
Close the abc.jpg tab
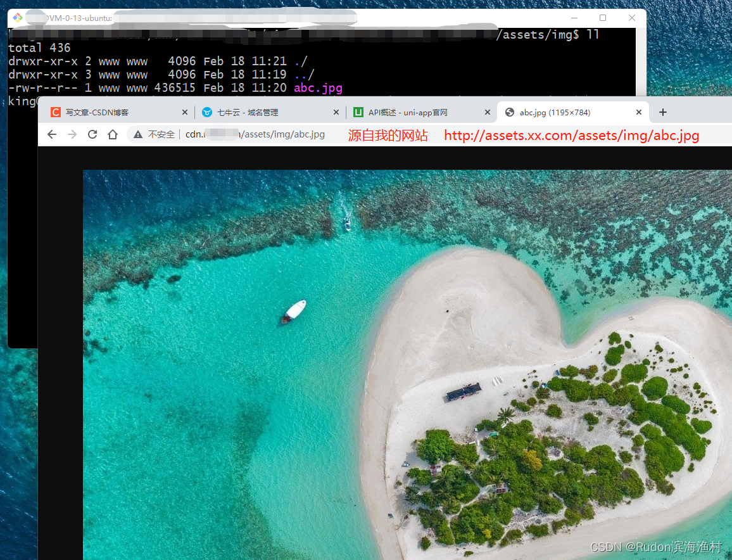pos(639,112)
